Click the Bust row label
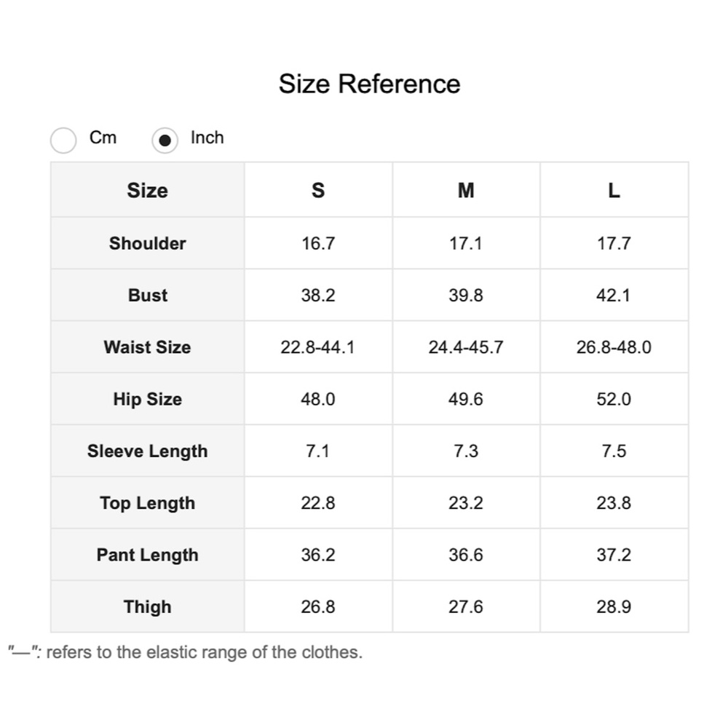 click(148, 296)
